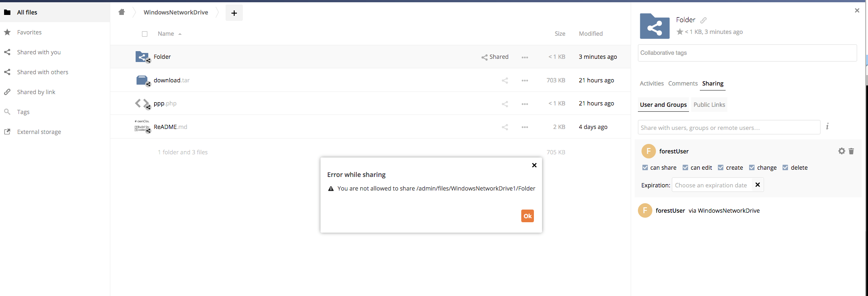Click the sharing info icon

[827, 126]
